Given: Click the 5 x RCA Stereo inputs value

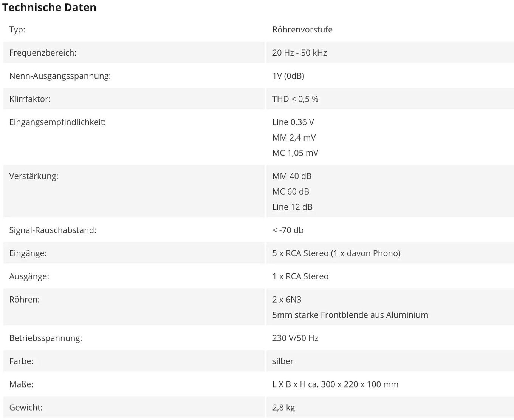Looking at the screenshot, I should 336,253.
